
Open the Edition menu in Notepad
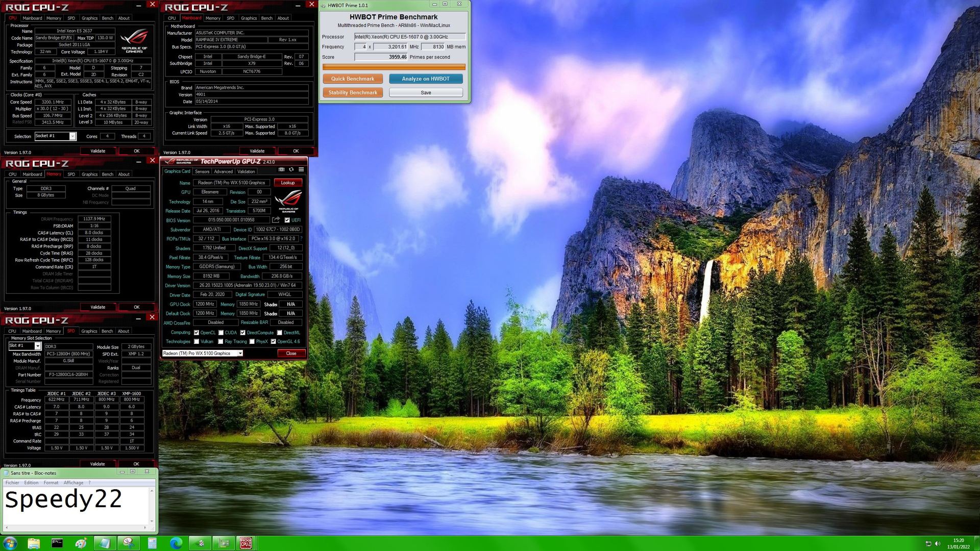click(x=31, y=483)
